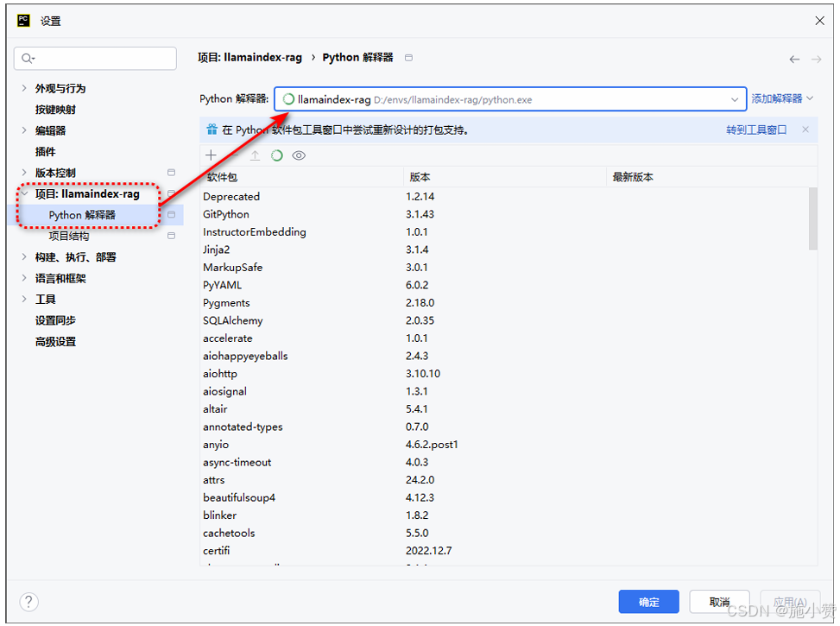Collapse the 项目: llamaindex-rag section
This screenshot has height=626, width=840.
point(25,193)
